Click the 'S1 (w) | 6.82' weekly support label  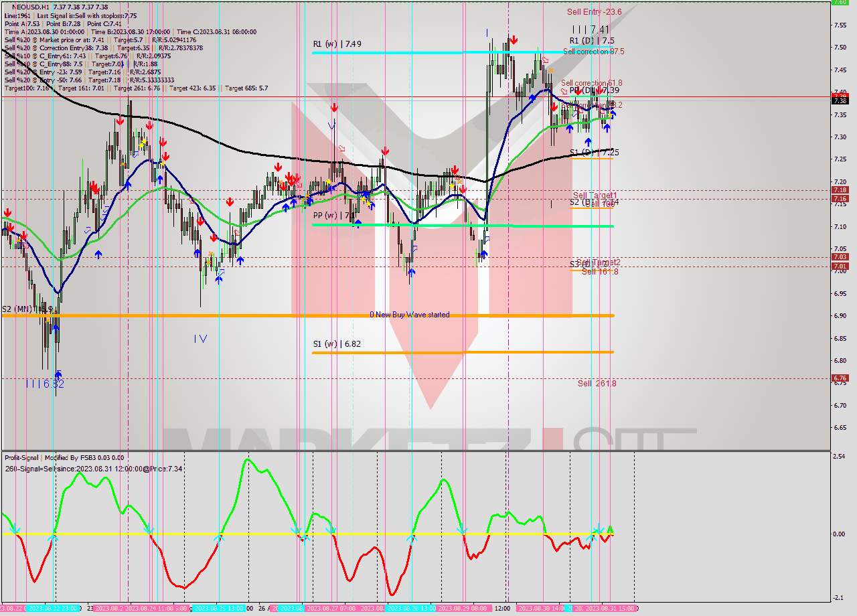[337, 344]
